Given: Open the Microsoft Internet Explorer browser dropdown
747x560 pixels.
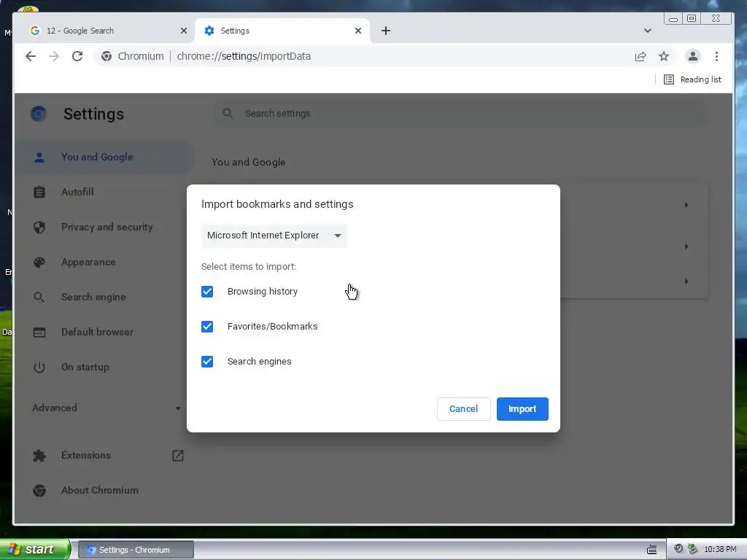Looking at the screenshot, I should (274, 236).
